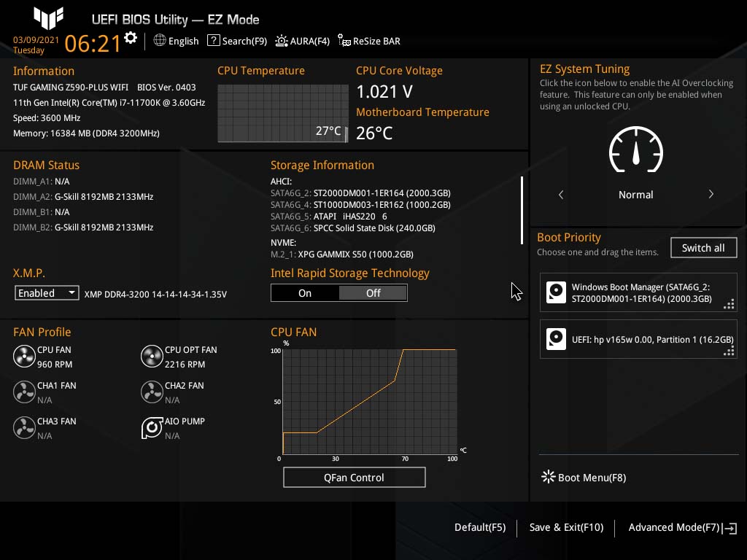
Task: Click the TUF logo at top left
Action: click(49, 18)
